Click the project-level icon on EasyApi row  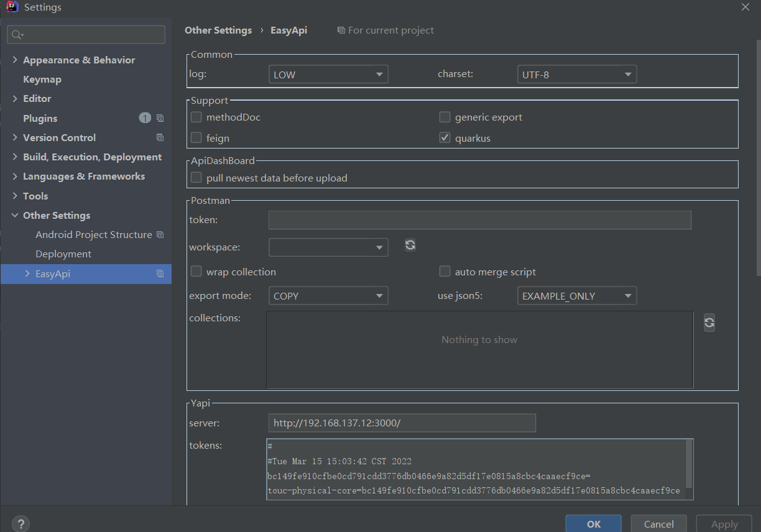click(x=160, y=273)
